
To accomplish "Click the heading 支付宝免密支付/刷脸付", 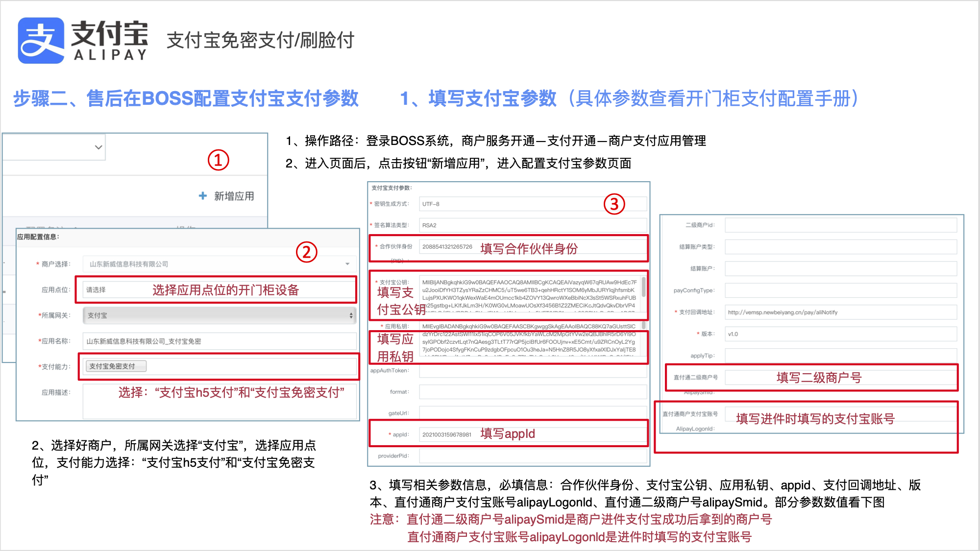I will (x=260, y=40).
